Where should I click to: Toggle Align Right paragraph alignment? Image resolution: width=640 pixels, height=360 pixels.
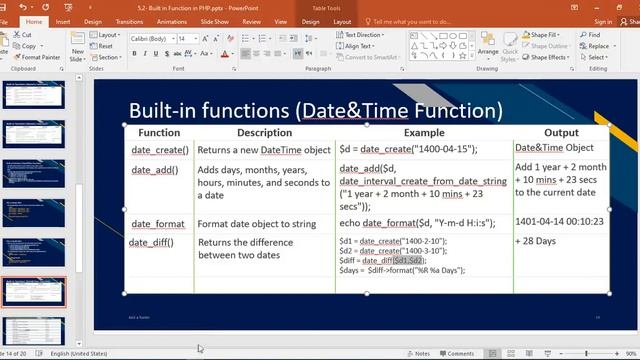coord(267,53)
